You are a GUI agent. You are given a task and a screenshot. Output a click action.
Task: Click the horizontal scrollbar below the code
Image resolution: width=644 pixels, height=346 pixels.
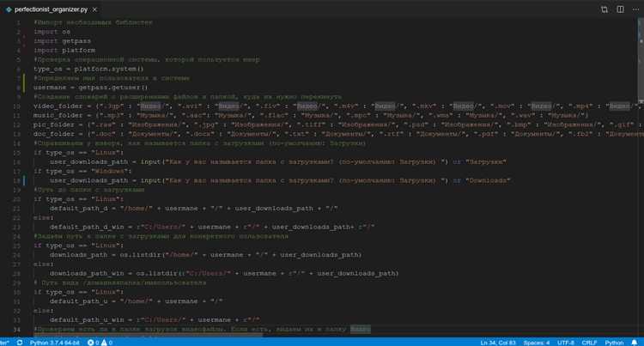click(x=148, y=336)
